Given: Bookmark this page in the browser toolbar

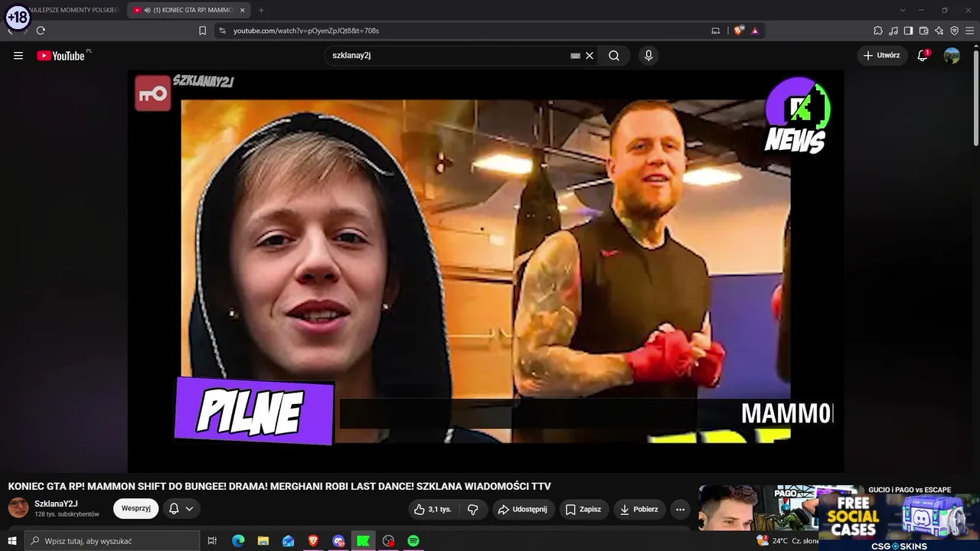Looking at the screenshot, I should [202, 31].
